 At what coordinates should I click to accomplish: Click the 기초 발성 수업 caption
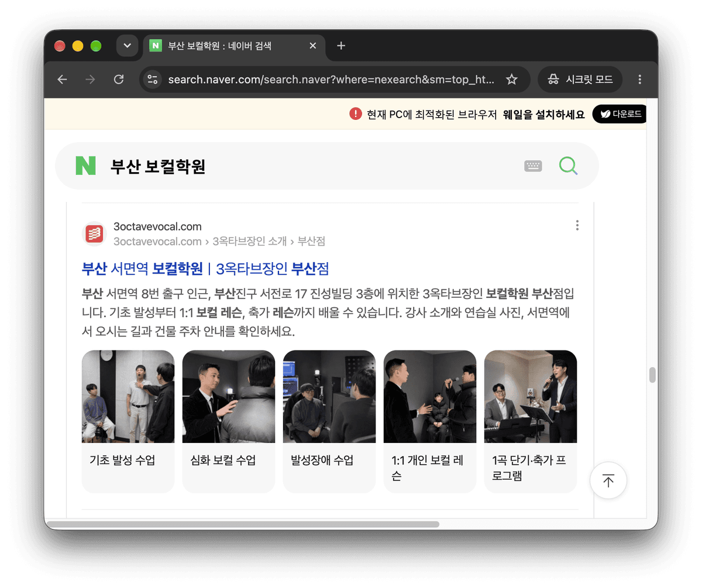coord(122,460)
